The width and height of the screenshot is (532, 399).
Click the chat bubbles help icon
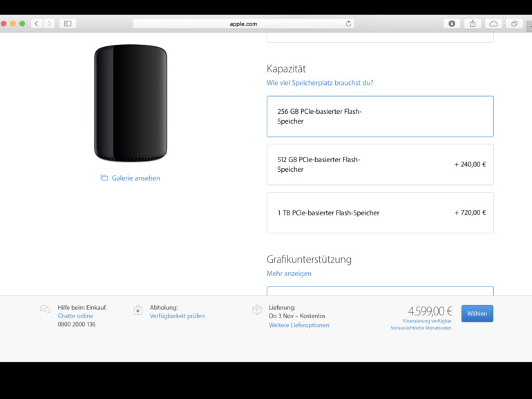click(45, 309)
